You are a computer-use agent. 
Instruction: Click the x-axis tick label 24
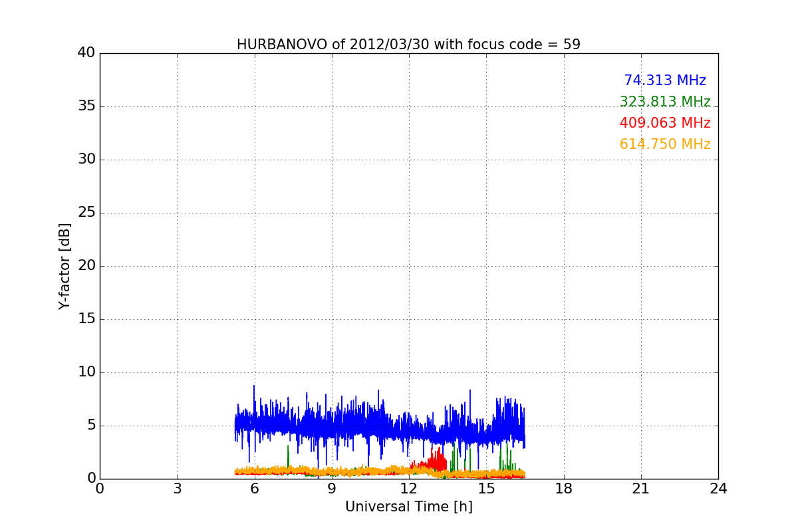[x=718, y=489]
